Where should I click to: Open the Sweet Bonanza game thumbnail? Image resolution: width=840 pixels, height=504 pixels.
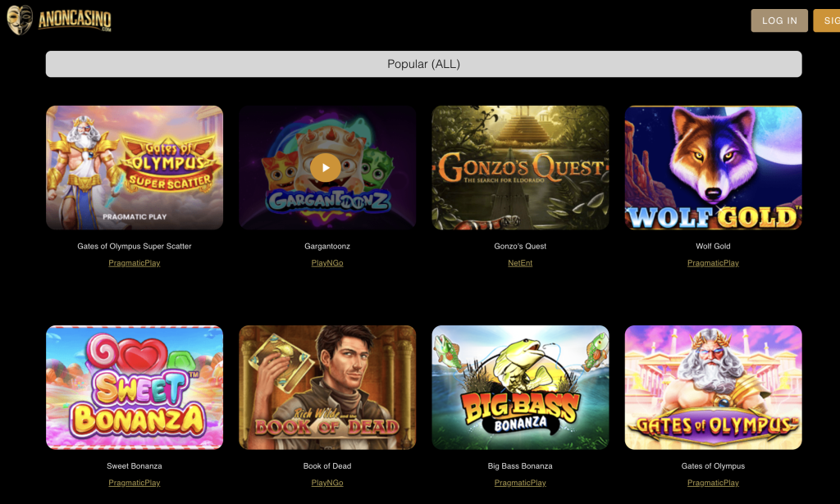(x=135, y=388)
